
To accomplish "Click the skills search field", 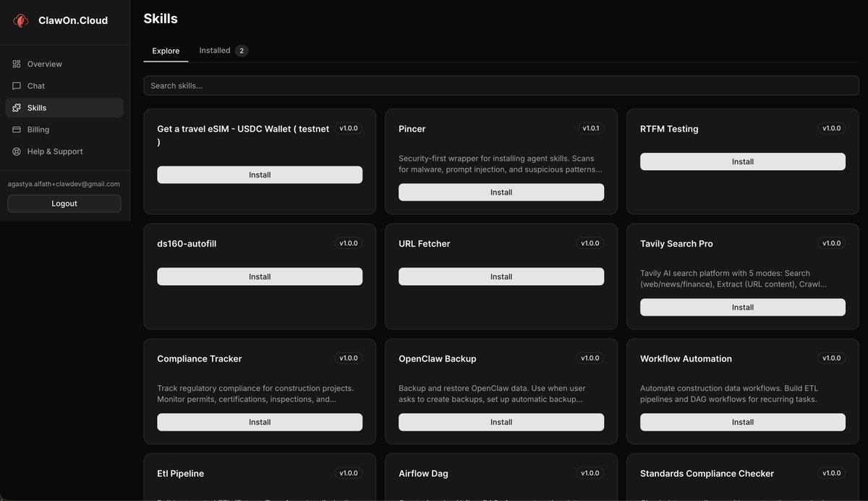I will (501, 85).
